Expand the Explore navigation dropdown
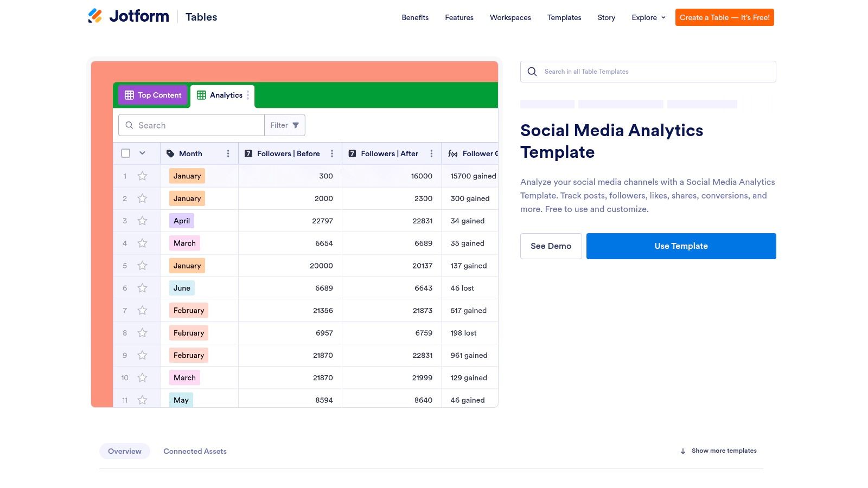This screenshot has height=488, width=868. point(648,17)
